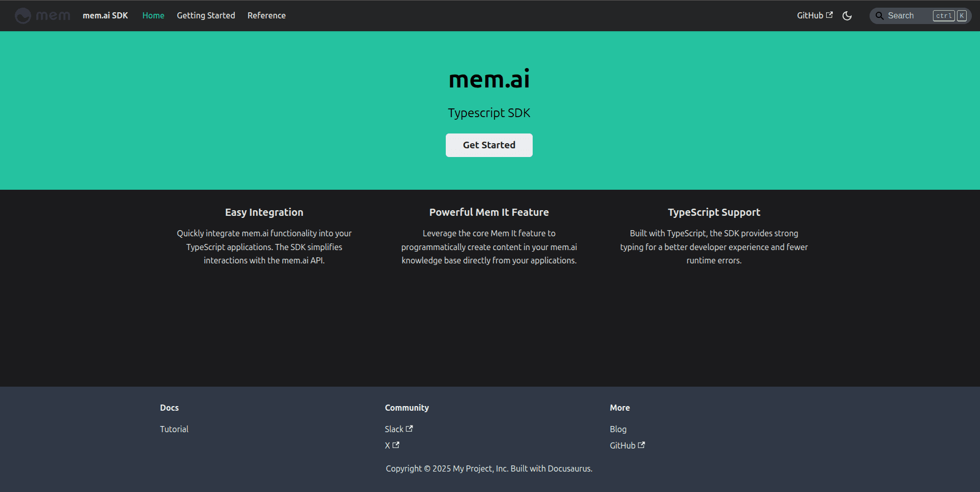The height and width of the screenshot is (492, 980).
Task: Click the Copyright 2025 My Project text
Action: click(x=489, y=468)
